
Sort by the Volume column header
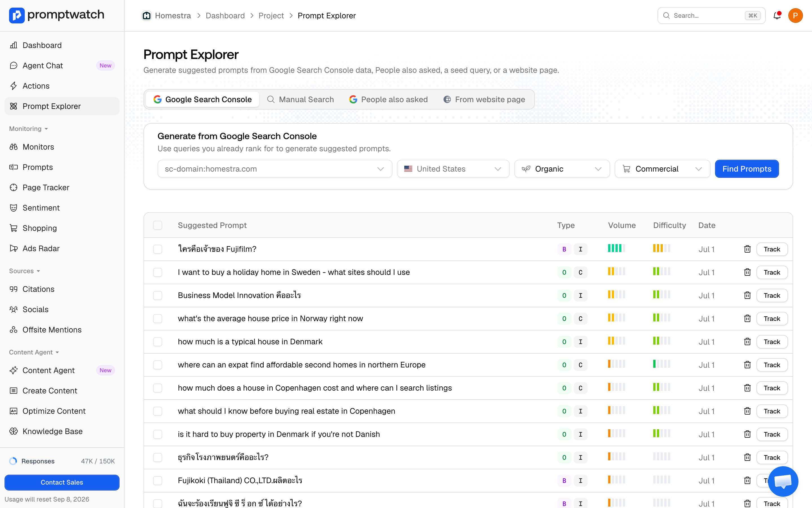point(622,225)
